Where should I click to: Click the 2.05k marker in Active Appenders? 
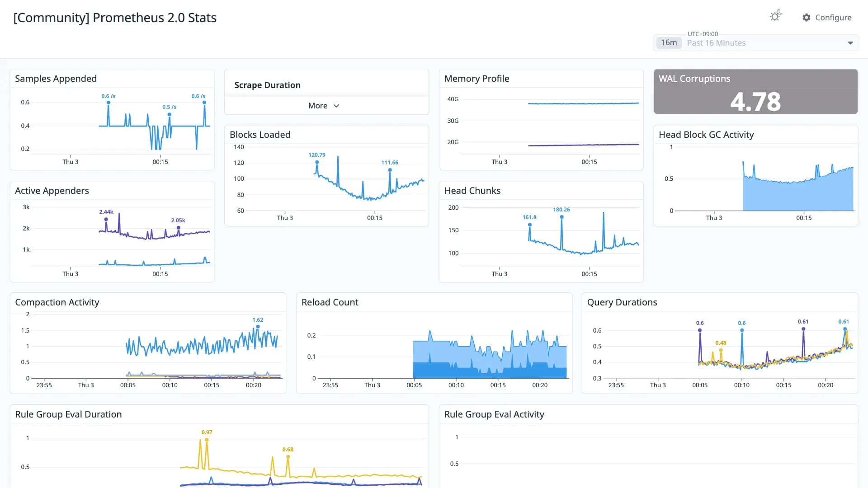[178, 227]
